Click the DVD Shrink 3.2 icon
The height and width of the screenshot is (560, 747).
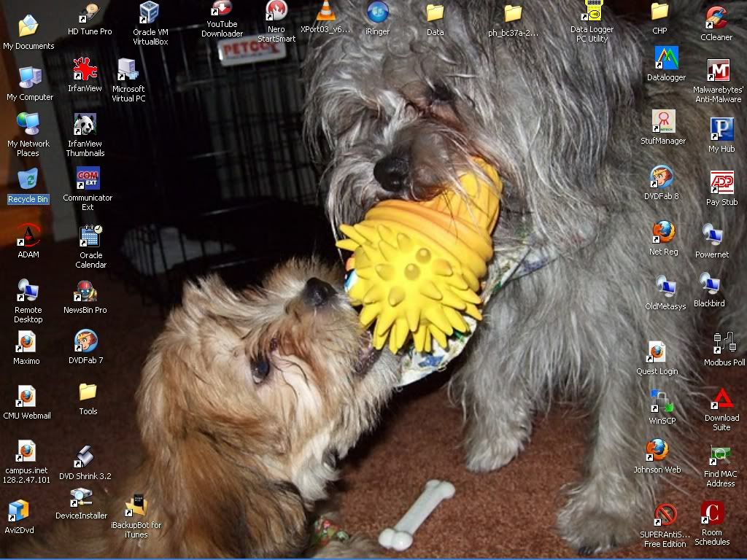tap(85, 457)
